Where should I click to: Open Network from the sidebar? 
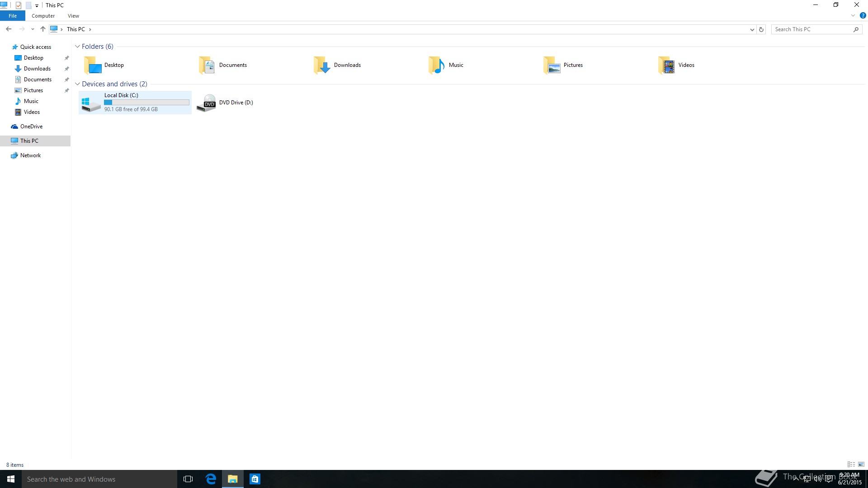point(30,155)
